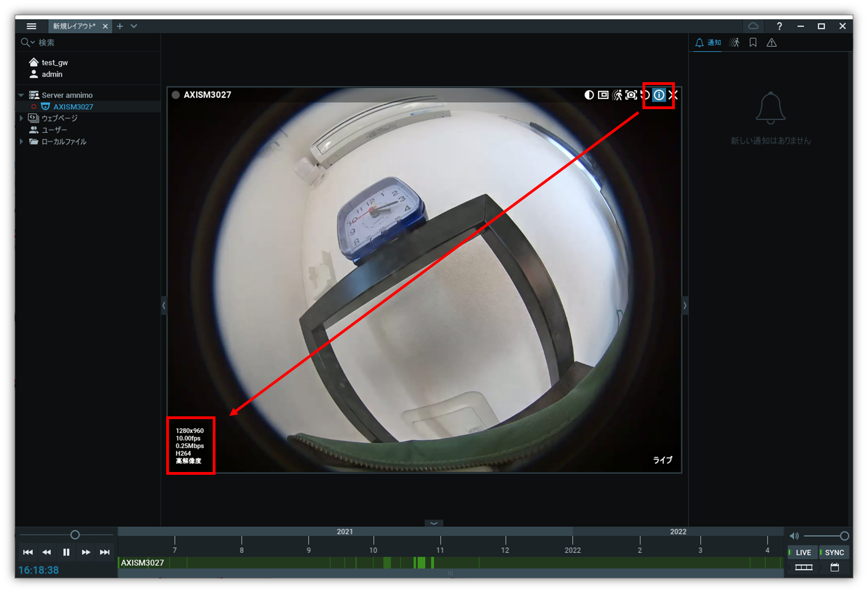
Task: Jump to previous chunk
Action: (28, 552)
